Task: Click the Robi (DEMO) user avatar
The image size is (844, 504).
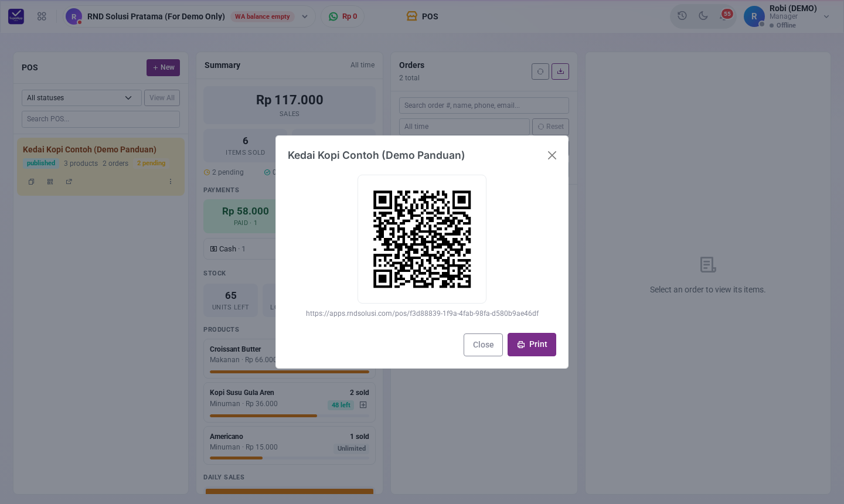Action: pos(754,16)
